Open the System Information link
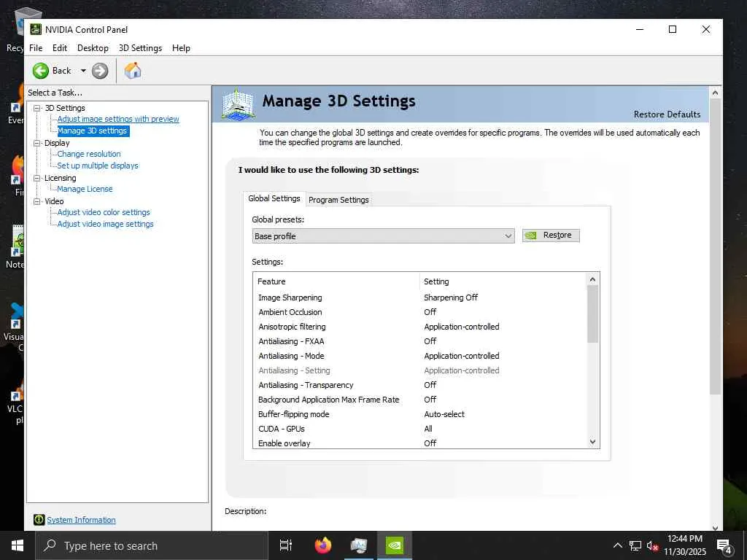747x560 pixels. click(81, 520)
